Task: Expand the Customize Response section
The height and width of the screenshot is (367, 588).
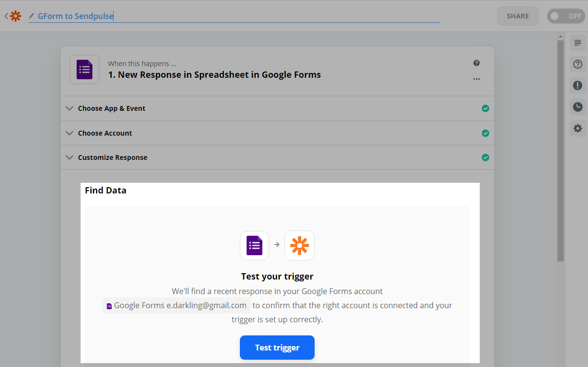Action: 113,157
